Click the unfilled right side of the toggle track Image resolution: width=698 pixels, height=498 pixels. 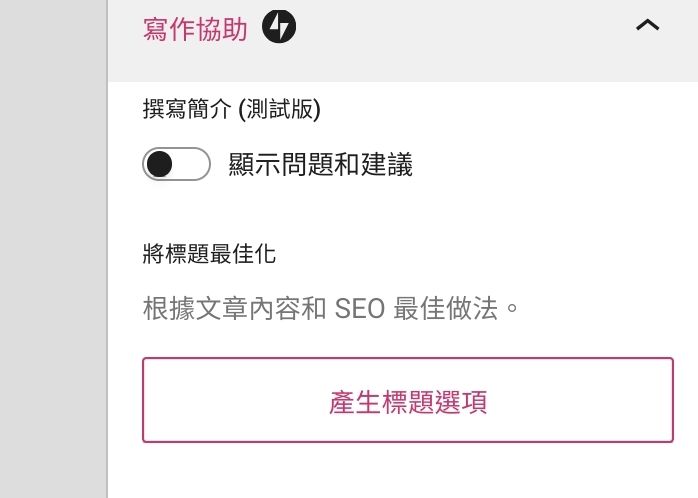point(194,164)
